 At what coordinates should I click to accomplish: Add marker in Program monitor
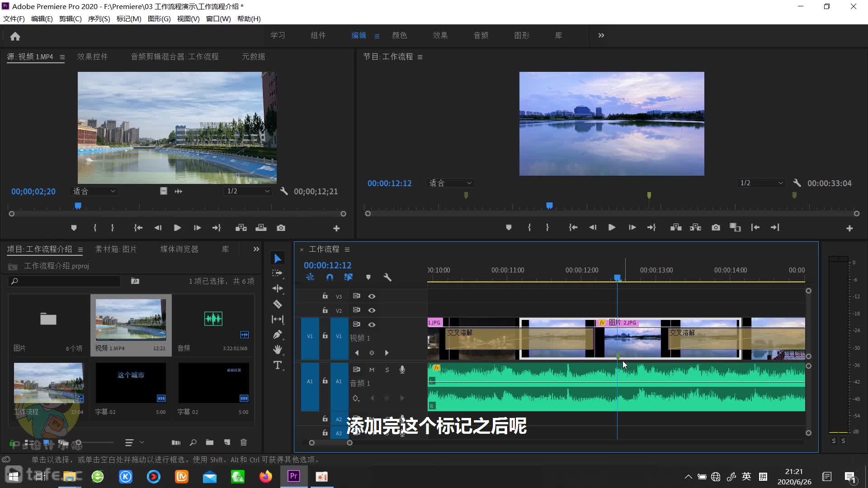pos(509,228)
